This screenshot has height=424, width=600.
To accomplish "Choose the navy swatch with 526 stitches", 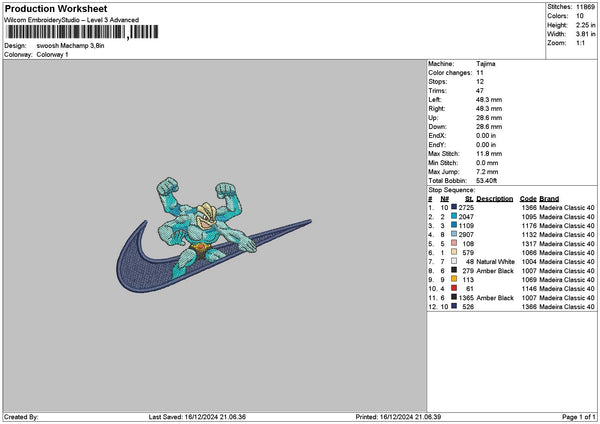I will click(x=454, y=306).
